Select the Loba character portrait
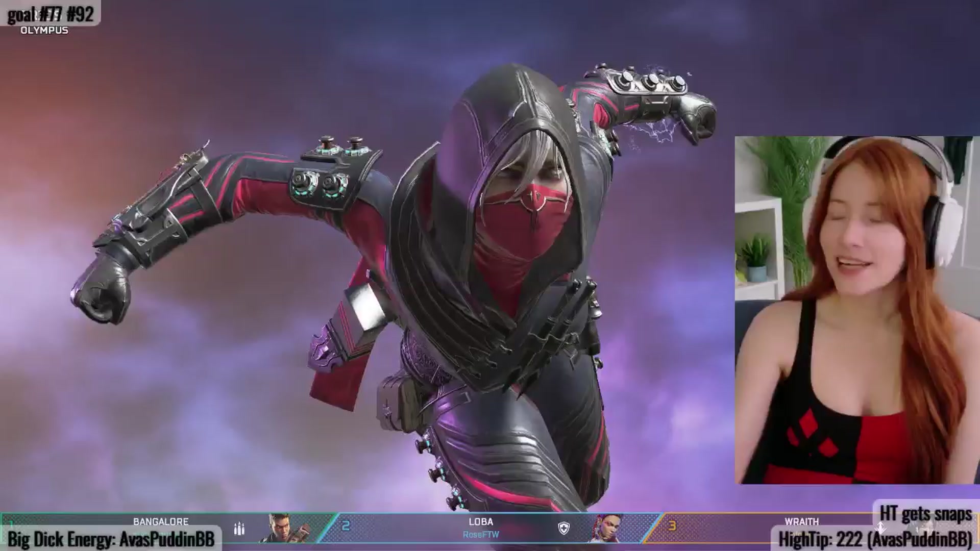 (x=607, y=528)
